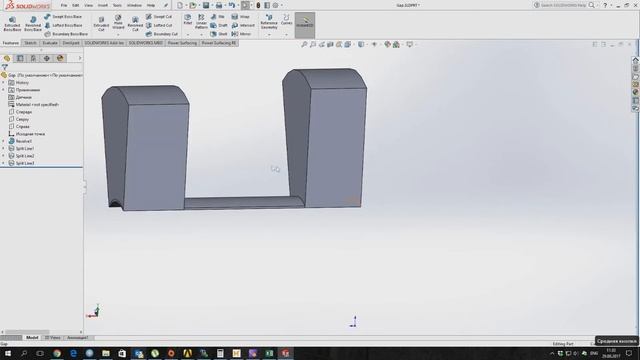Open the File menu

[x=64, y=5]
